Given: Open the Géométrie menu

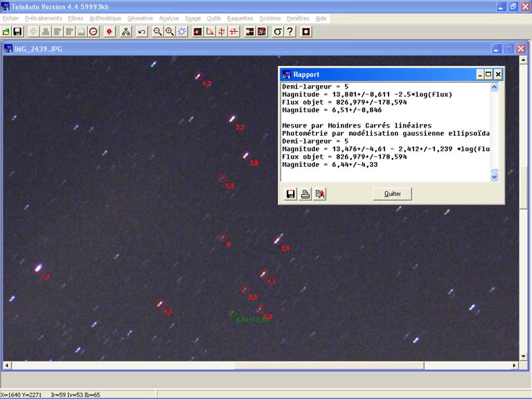Looking at the screenshot, I should pos(140,18).
